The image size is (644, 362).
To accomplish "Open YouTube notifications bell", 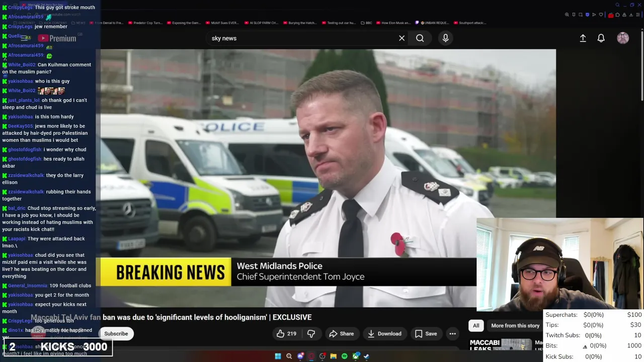I will pos(601,38).
